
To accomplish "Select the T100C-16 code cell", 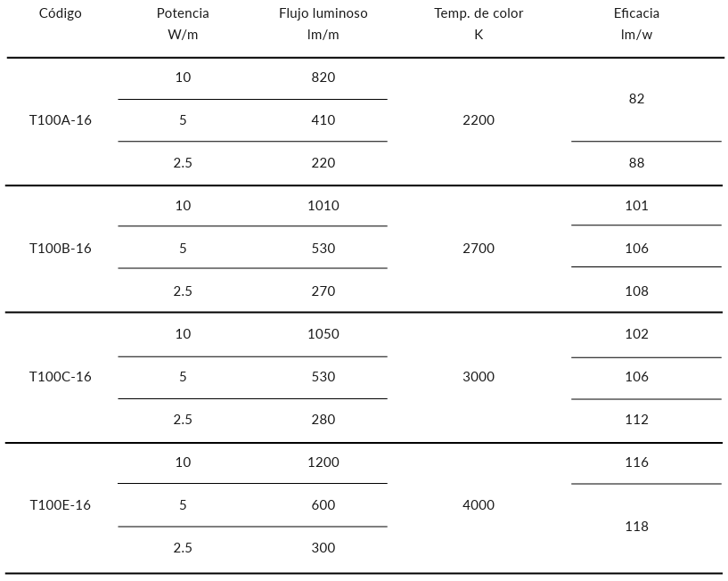I will [61, 377].
